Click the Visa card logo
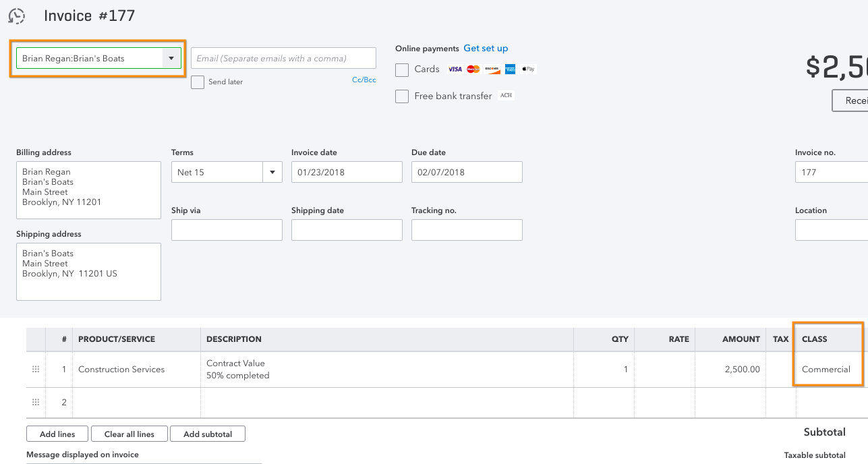 coord(455,69)
